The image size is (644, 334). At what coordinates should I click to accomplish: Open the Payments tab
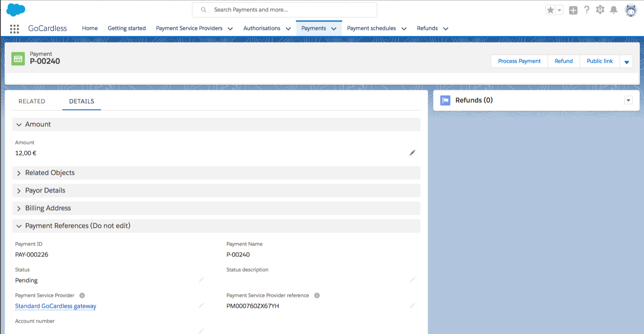coord(314,28)
